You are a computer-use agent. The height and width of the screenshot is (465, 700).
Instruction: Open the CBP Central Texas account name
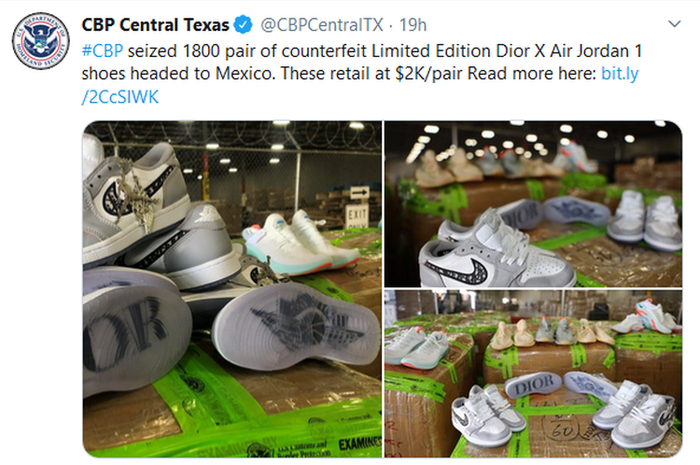(x=155, y=25)
